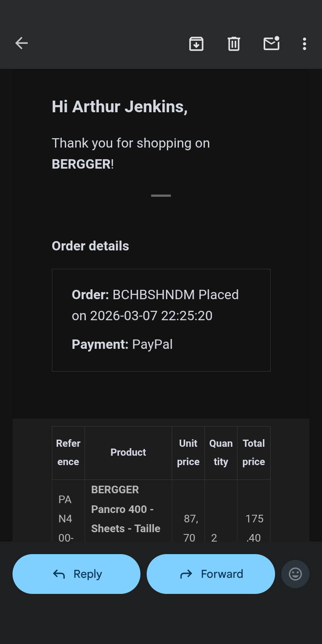Tap the "Hi Arthur Jenkins," greeting

click(x=120, y=107)
